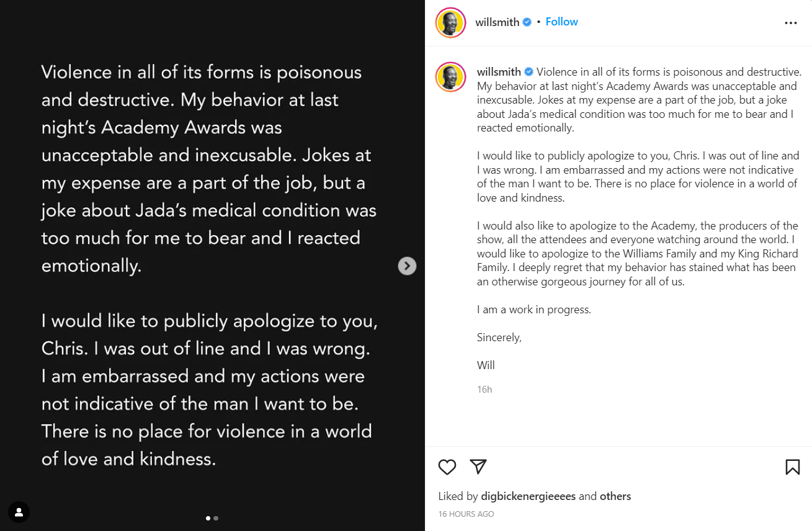This screenshot has height=531, width=812.
Task: Click the 16h timestamp under caption
Action: (484, 390)
